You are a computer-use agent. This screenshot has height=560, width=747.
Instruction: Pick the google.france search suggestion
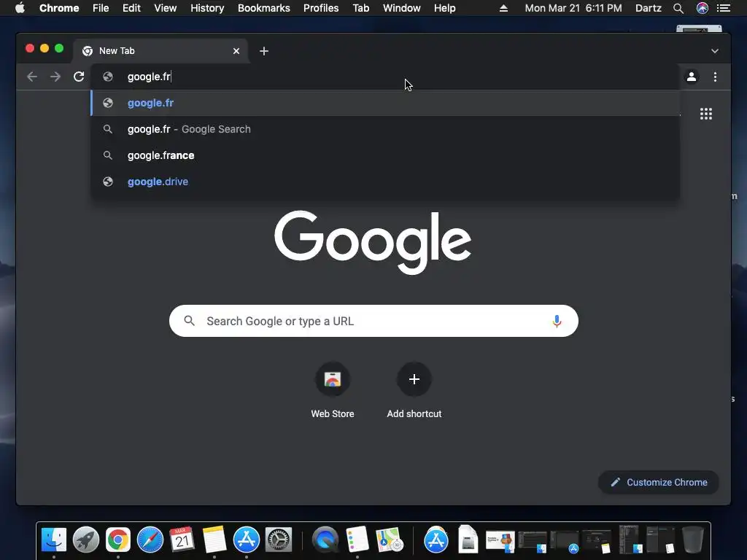[x=385, y=155]
